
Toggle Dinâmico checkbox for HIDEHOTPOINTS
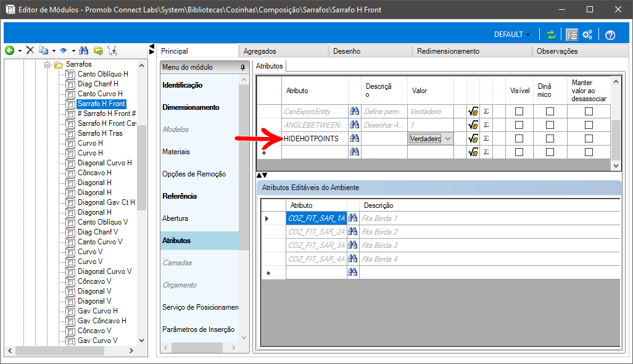tap(550, 138)
